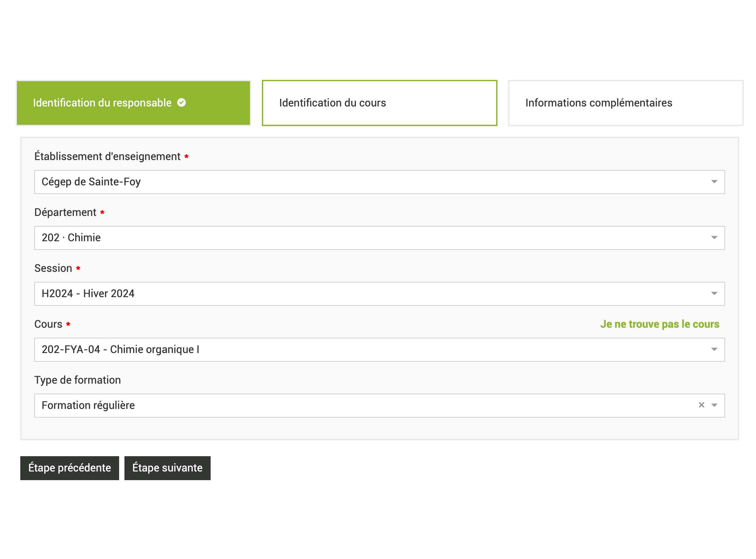Go to Identification du responsable step
Image resolution: width=756 pixels, height=559 pixels.
(x=133, y=103)
